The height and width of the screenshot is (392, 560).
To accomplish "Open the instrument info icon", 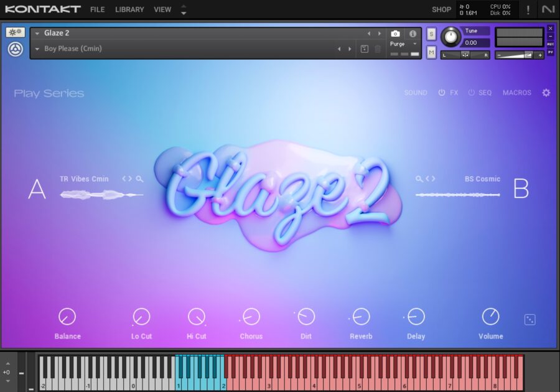I will [x=413, y=34].
